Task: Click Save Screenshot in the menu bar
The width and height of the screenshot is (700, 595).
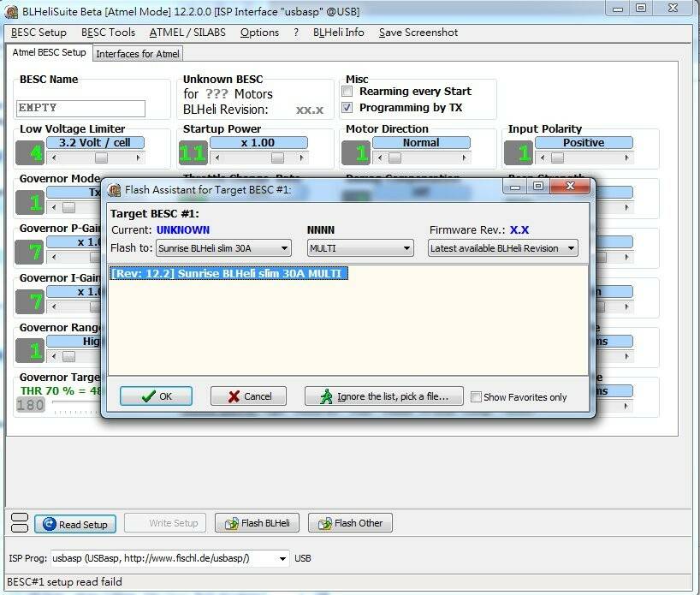Action: click(418, 33)
